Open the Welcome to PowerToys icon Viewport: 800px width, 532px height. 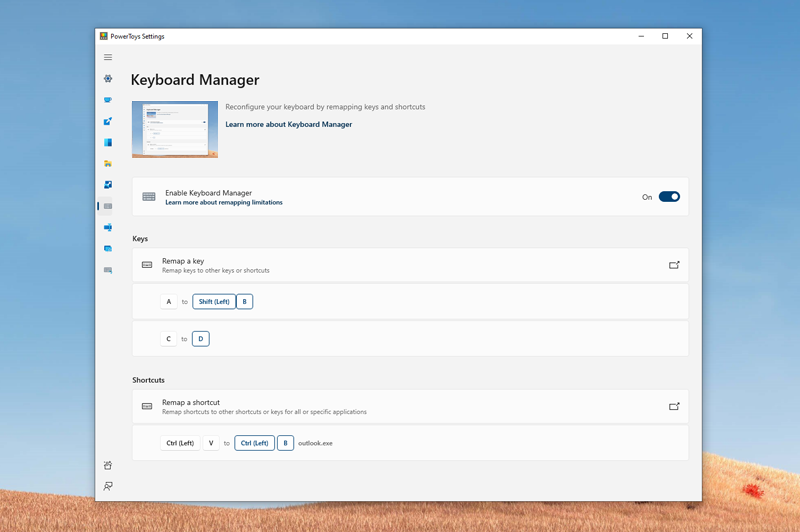click(x=108, y=465)
